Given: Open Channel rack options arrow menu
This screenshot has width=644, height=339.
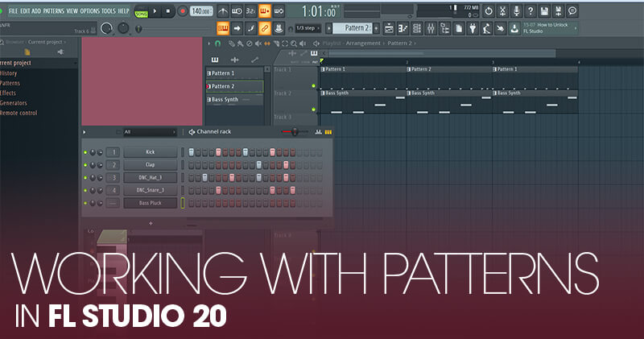Looking at the screenshot, I should click(85, 132).
